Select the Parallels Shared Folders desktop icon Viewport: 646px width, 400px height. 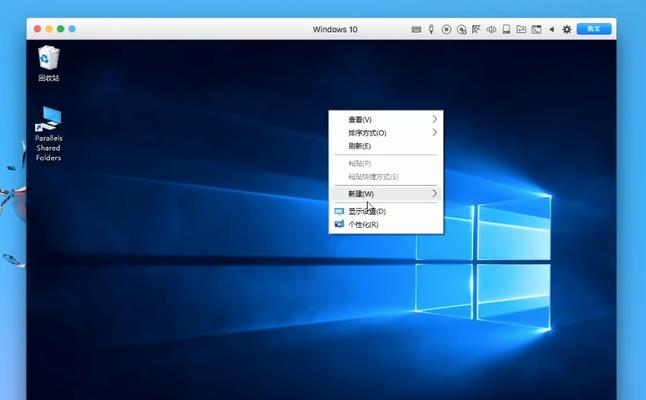click(x=49, y=134)
